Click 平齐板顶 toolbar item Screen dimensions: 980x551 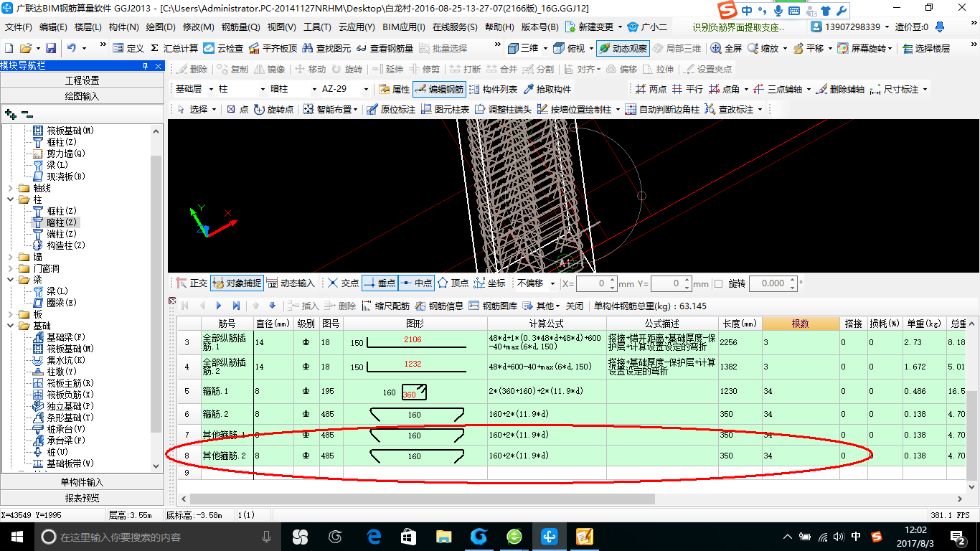point(273,48)
